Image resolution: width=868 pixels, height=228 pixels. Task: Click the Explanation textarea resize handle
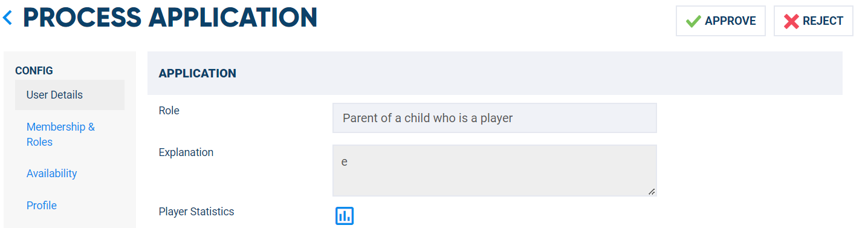[x=652, y=192]
